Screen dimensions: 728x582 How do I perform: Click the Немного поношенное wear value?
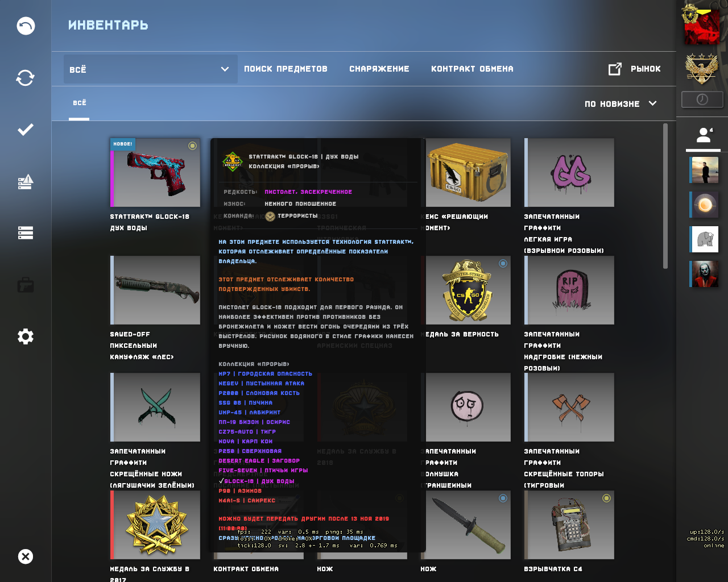[300, 204]
